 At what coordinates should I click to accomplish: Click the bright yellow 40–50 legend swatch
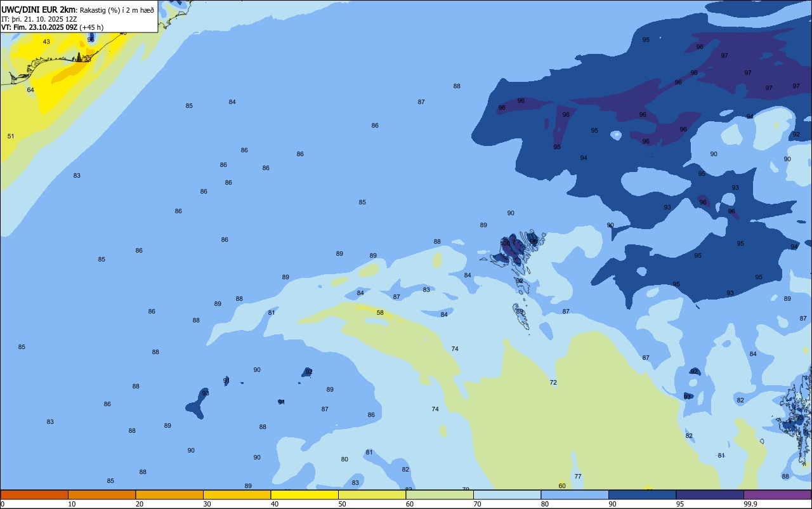pos(304,494)
